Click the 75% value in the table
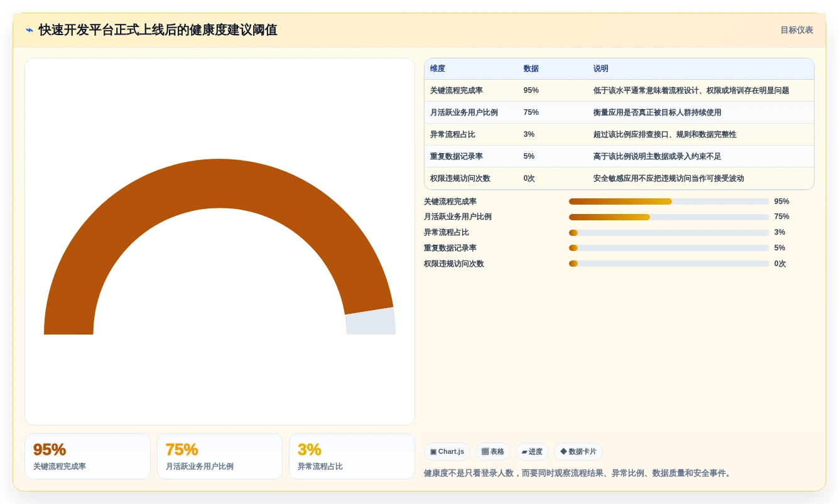This screenshot has width=839, height=504. click(x=531, y=112)
